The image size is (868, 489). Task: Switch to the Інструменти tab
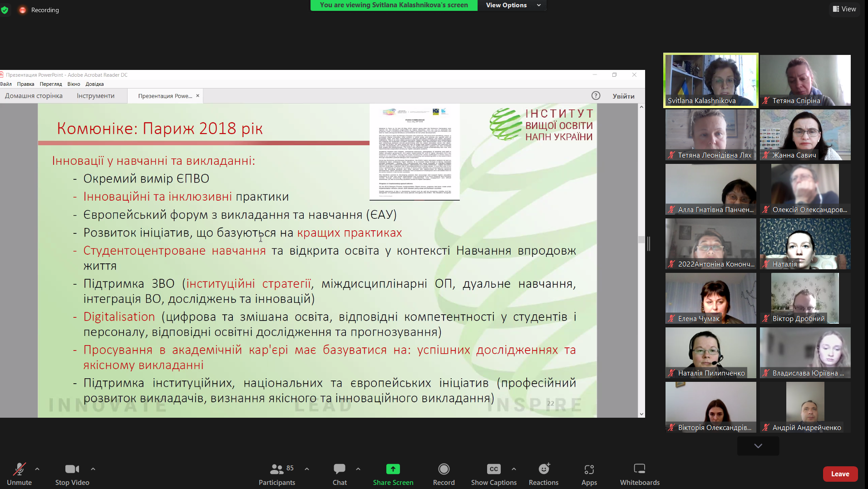95,96
